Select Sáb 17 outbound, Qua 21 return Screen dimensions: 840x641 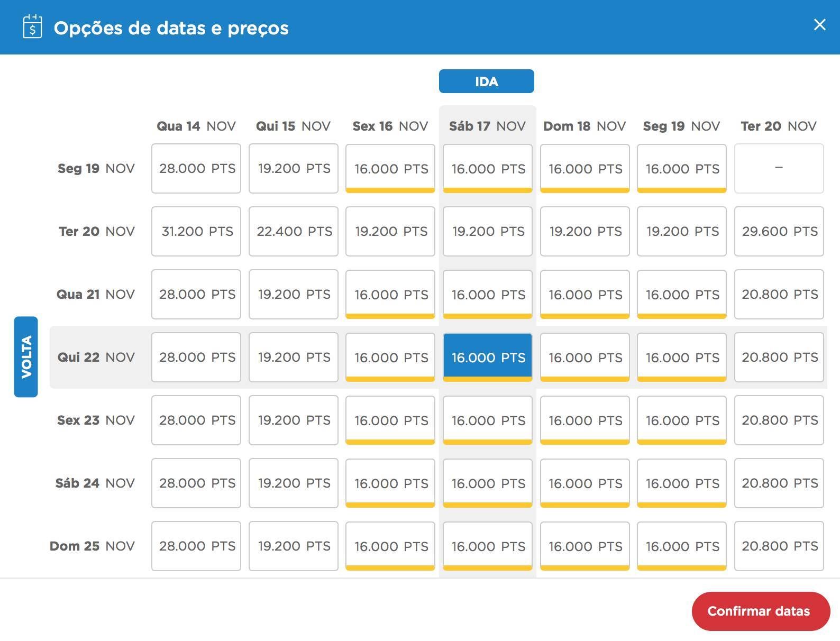point(488,294)
